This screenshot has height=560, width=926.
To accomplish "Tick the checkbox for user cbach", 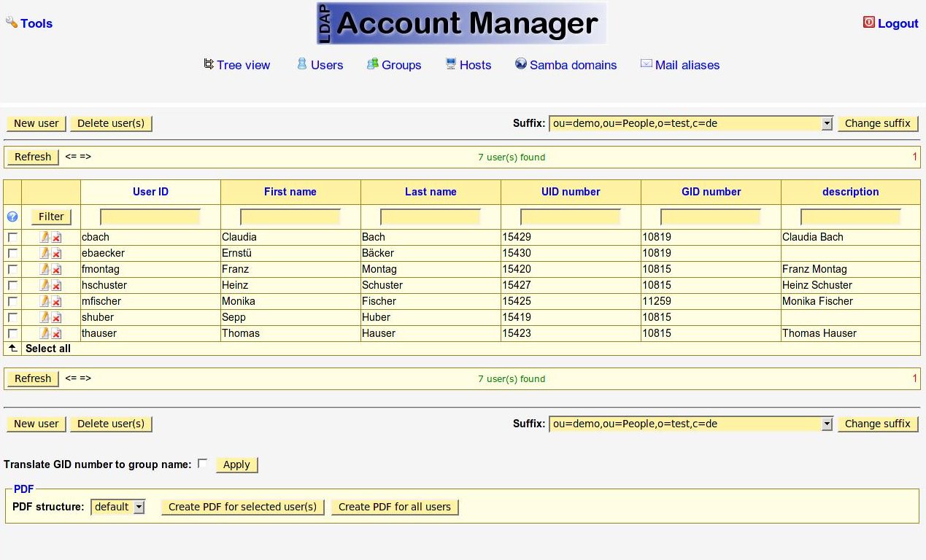I will (12, 237).
